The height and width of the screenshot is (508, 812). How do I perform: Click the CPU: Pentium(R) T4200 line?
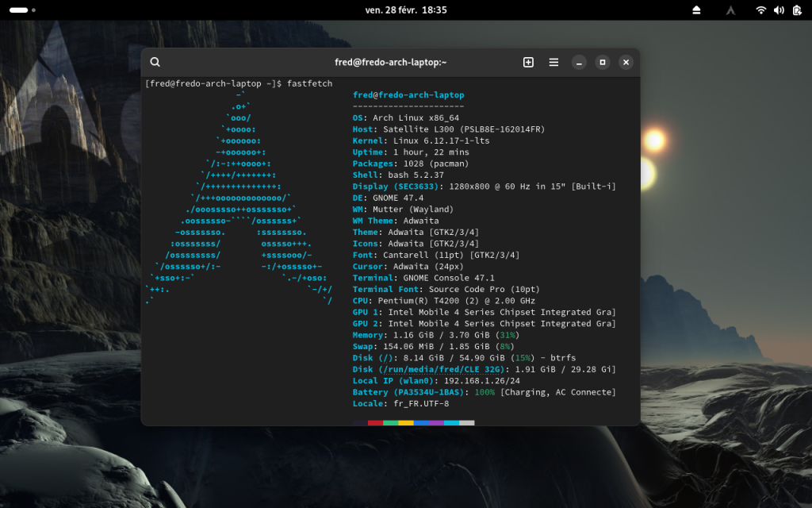[444, 300]
